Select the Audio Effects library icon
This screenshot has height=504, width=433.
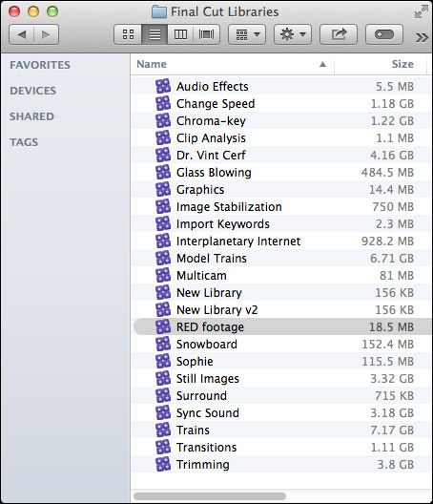pos(163,86)
